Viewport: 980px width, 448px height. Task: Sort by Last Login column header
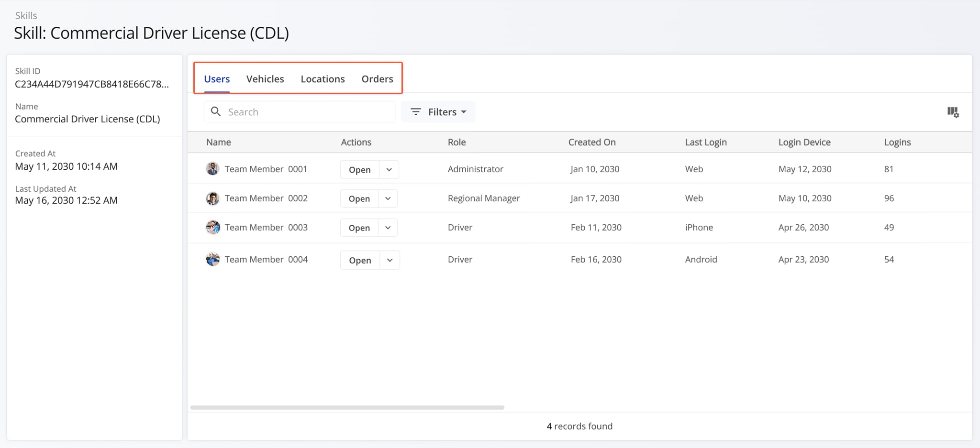pyautogui.click(x=706, y=142)
